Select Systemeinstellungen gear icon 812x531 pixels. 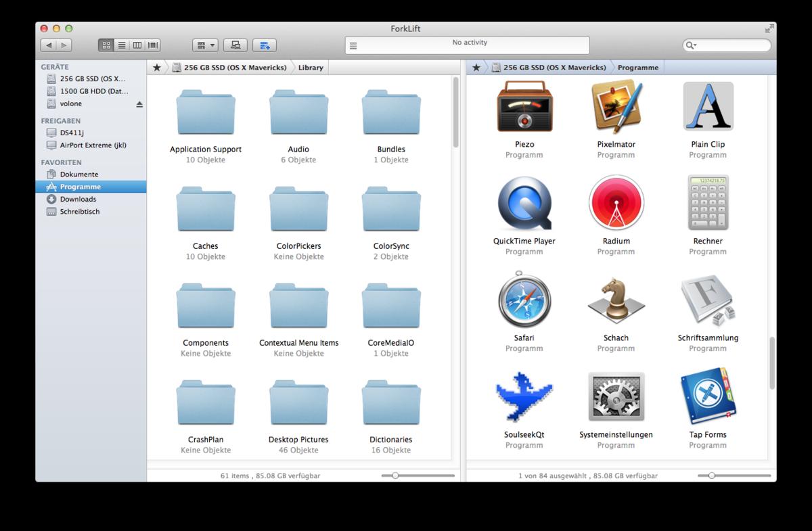pos(616,397)
